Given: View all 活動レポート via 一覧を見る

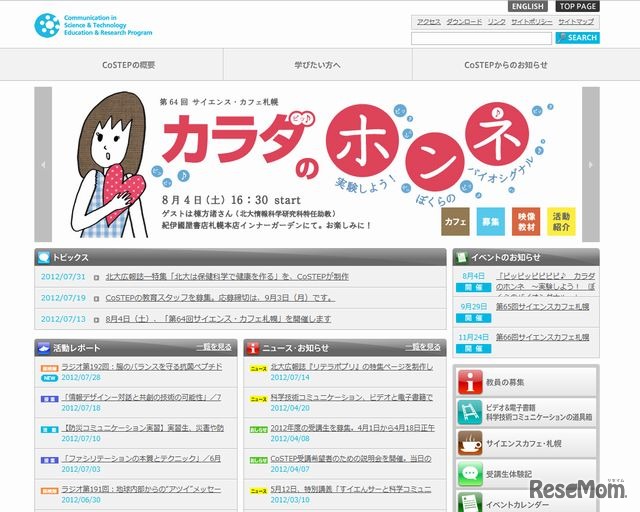Looking at the screenshot, I should point(214,347).
